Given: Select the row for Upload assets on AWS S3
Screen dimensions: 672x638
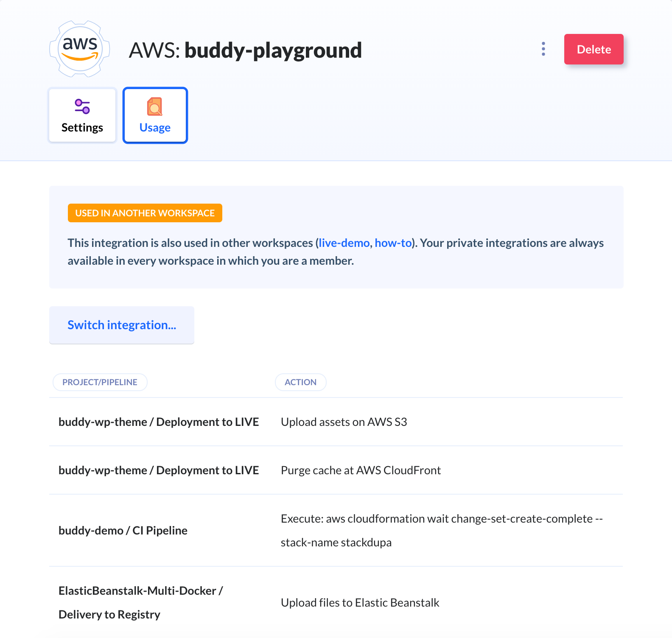Looking at the screenshot, I should 336,422.
